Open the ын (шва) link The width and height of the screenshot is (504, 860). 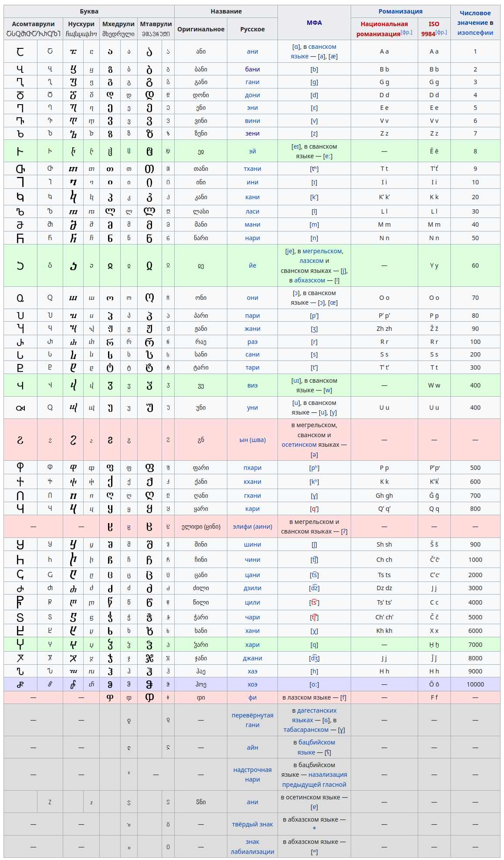[253, 440]
